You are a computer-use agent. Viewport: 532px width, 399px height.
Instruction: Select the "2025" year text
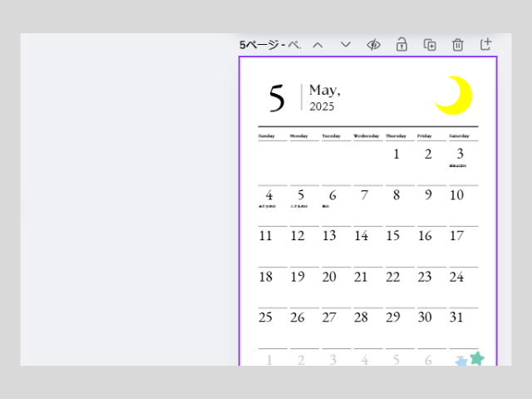tap(322, 106)
